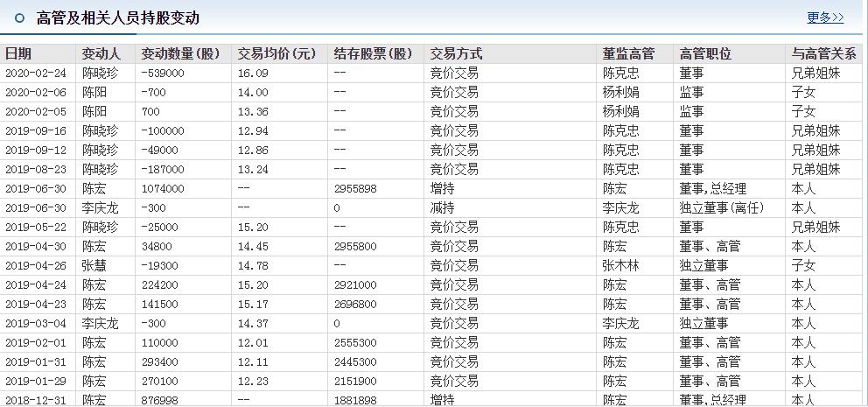Click the change quantity -19300
Viewport: 868px width, 407px height.
(x=159, y=266)
